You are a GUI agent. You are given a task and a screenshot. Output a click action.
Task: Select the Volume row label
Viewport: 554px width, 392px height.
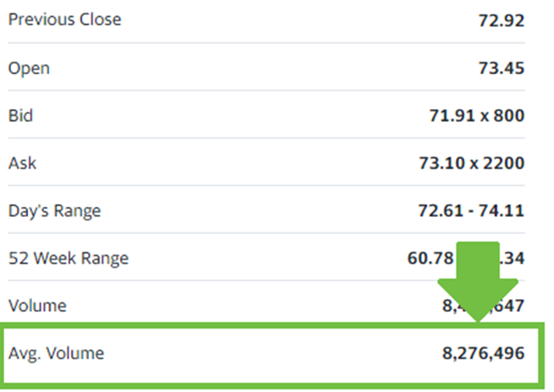(37, 306)
